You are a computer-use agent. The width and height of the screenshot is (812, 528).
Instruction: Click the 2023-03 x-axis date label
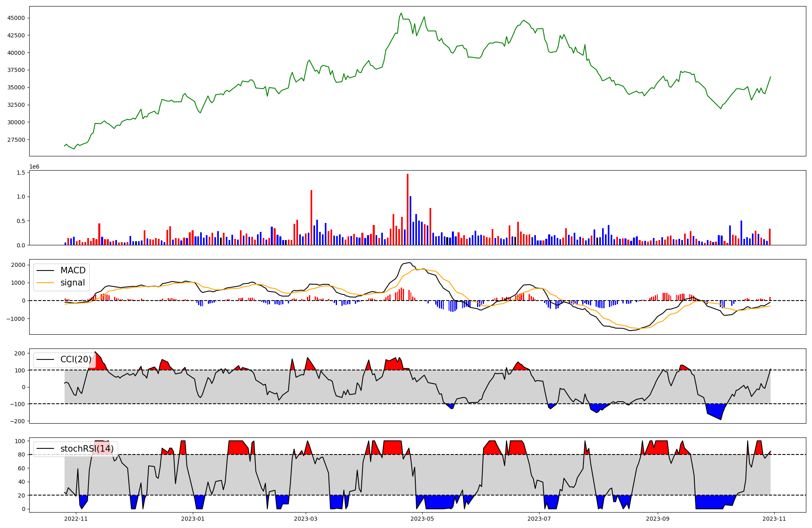point(306,519)
